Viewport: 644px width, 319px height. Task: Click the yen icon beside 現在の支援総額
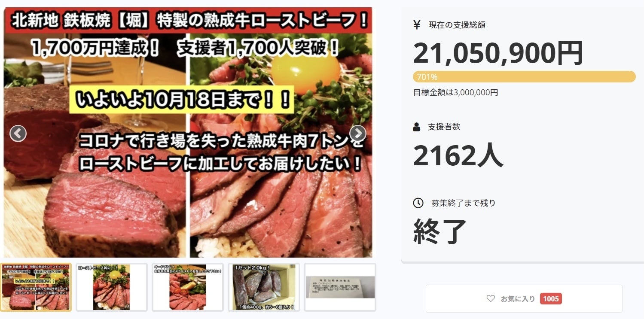(x=417, y=24)
